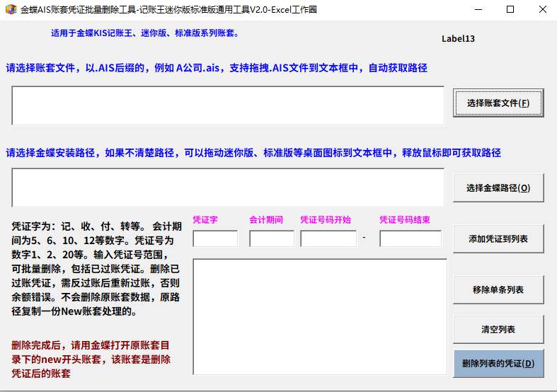Click the 凭证字 input field
The width and height of the screenshot is (557, 392).
point(215,238)
